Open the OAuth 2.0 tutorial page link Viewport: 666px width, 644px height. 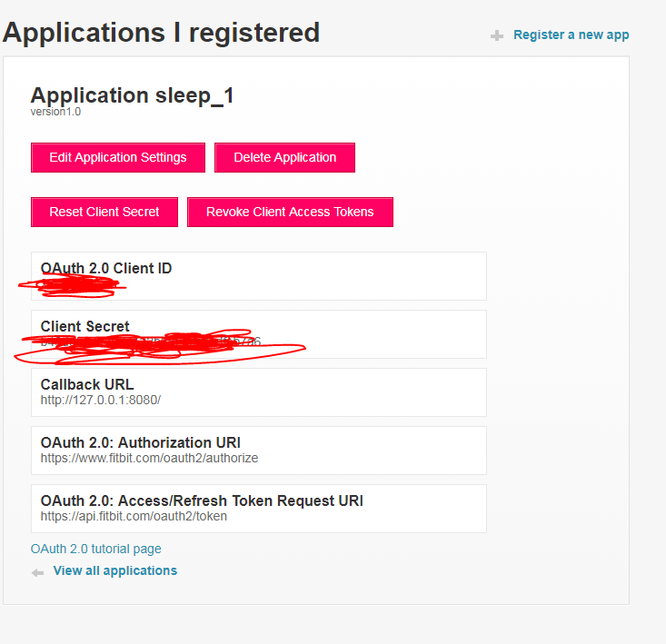[96, 549]
